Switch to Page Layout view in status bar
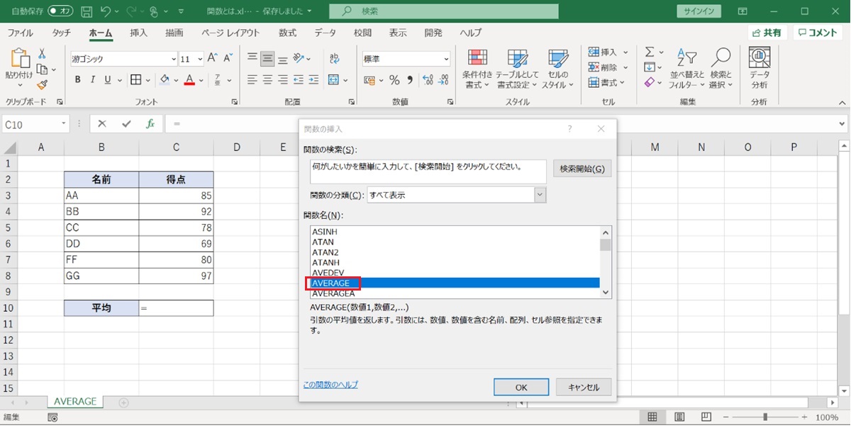 click(679, 417)
